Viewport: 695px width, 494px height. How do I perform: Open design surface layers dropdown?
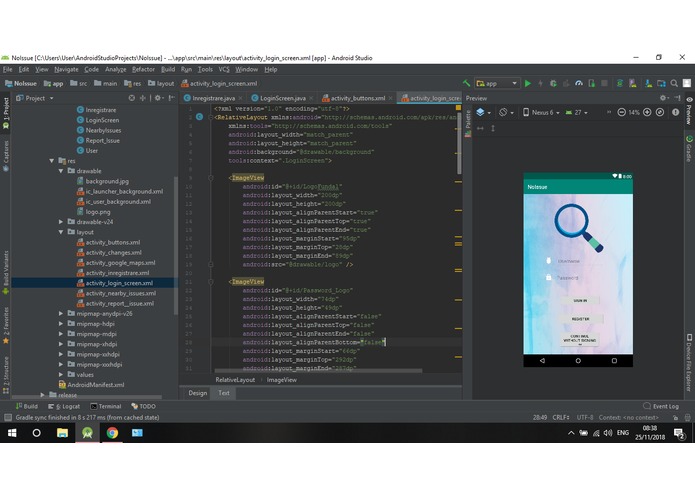point(483,113)
